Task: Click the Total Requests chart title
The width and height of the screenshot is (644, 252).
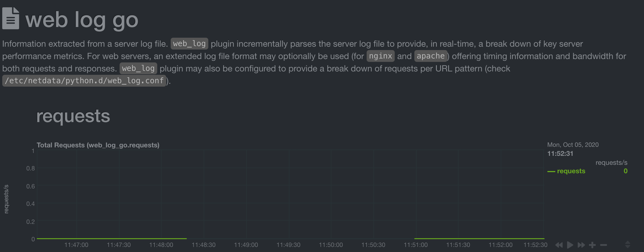Action: [x=98, y=145]
